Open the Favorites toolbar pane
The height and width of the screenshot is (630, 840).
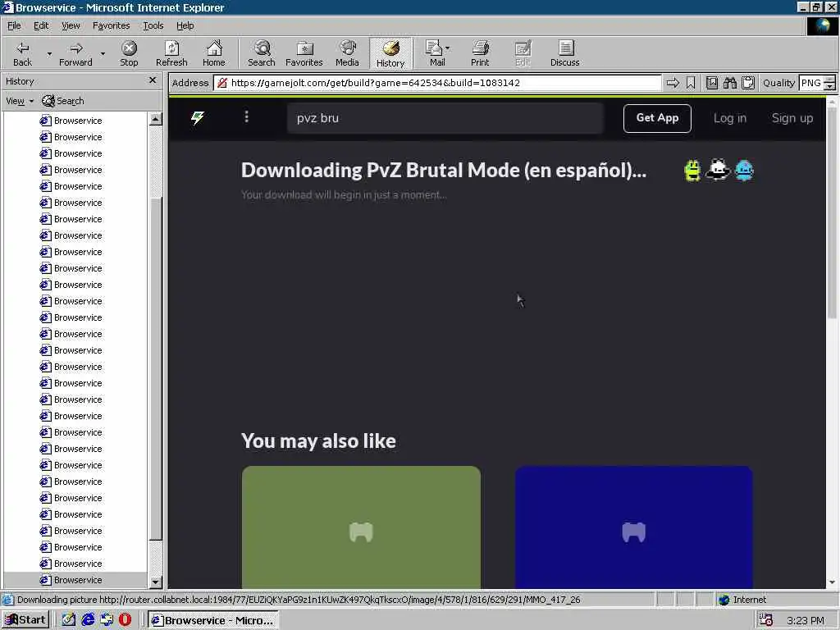(304, 53)
